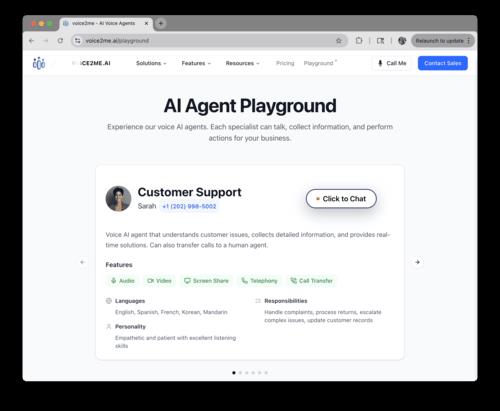The image size is (500, 411).
Task: Select the Playground nav item
Action: click(x=319, y=63)
